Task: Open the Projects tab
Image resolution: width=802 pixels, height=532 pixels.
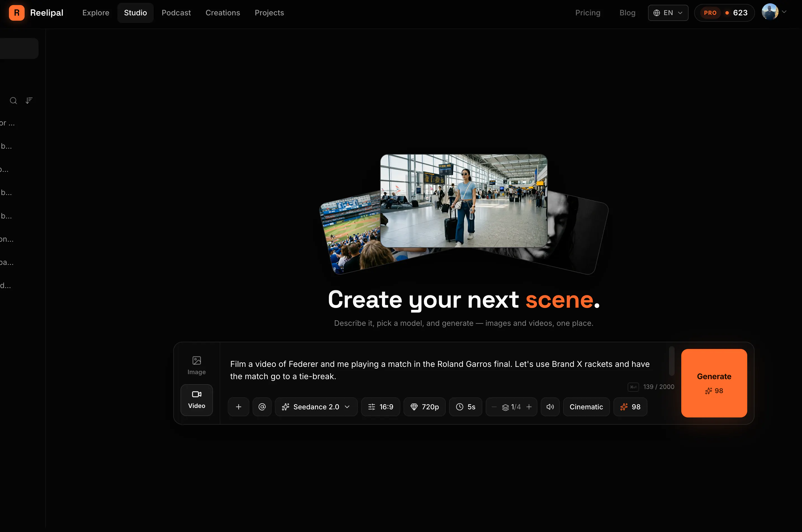Action: click(269, 13)
